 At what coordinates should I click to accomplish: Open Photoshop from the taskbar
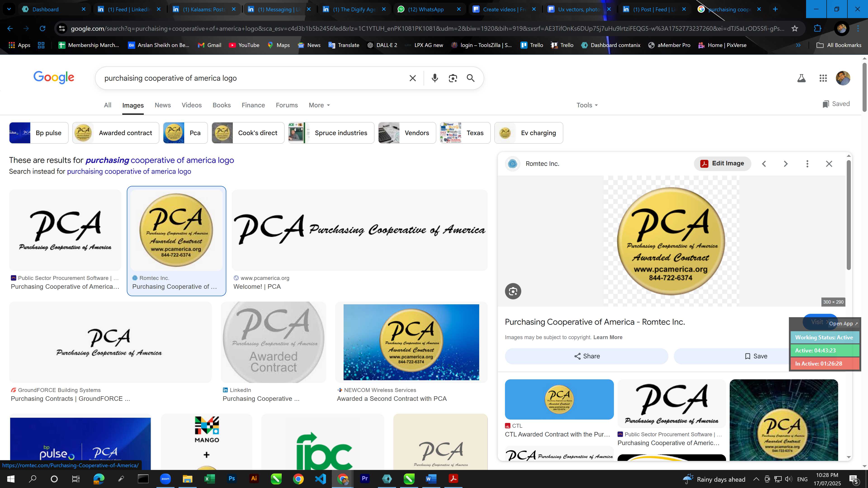click(232, 479)
